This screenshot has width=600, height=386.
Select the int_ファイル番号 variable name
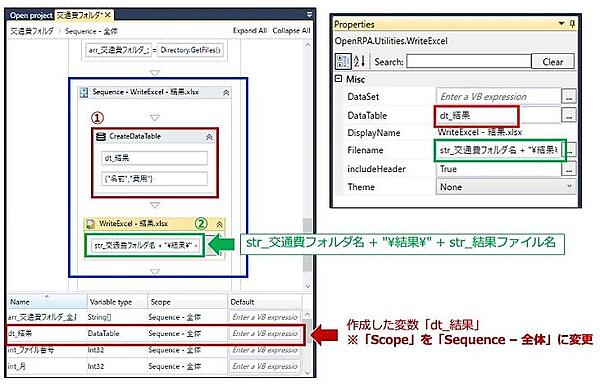click(31, 350)
